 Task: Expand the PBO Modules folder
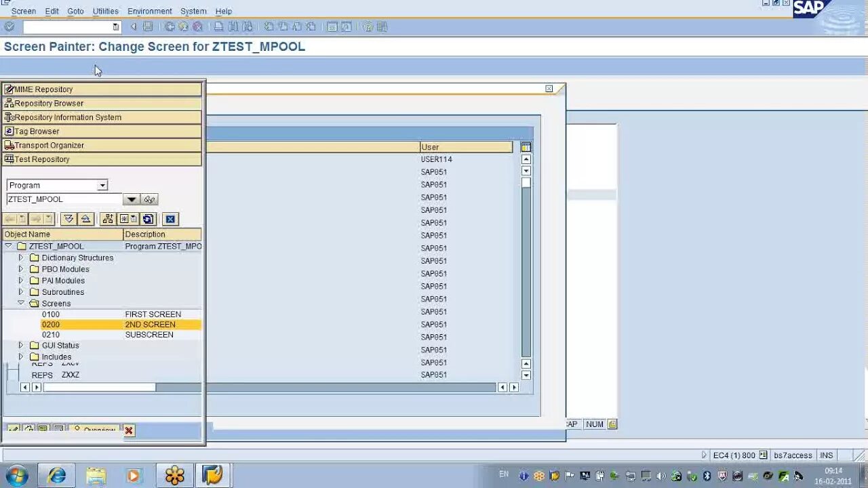(x=21, y=269)
